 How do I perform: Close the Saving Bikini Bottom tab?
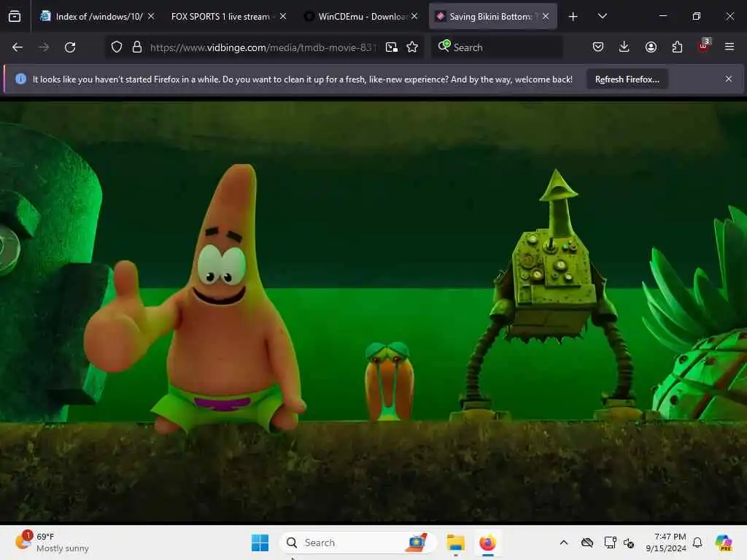[546, 16]
